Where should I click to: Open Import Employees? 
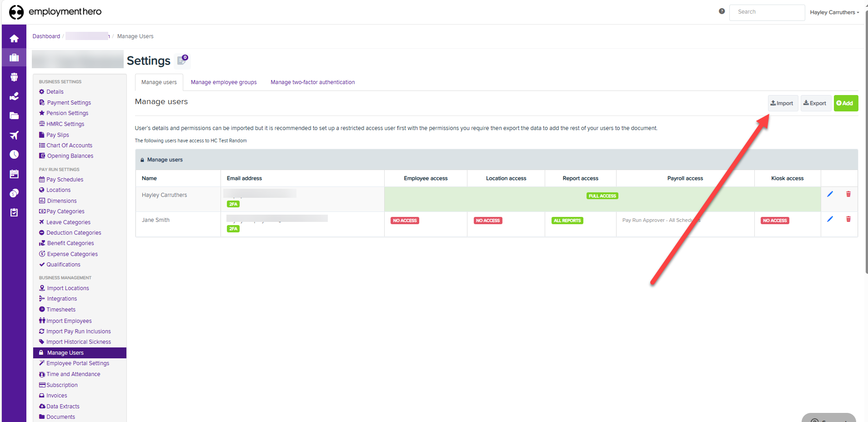[x=65, y=321]
